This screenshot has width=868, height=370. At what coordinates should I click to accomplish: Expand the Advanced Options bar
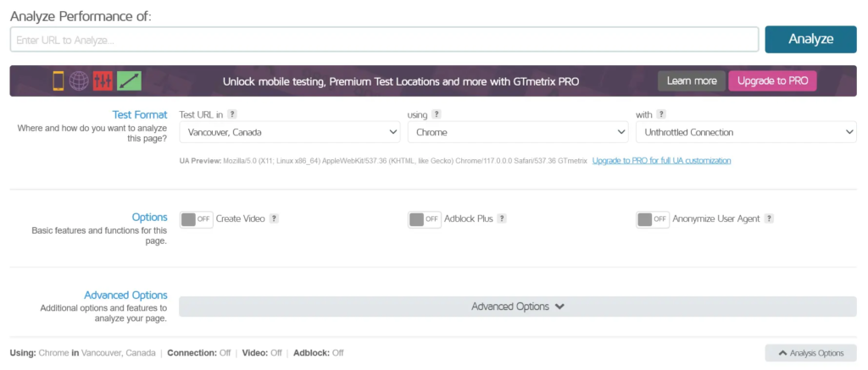click(x=517, y=306)
